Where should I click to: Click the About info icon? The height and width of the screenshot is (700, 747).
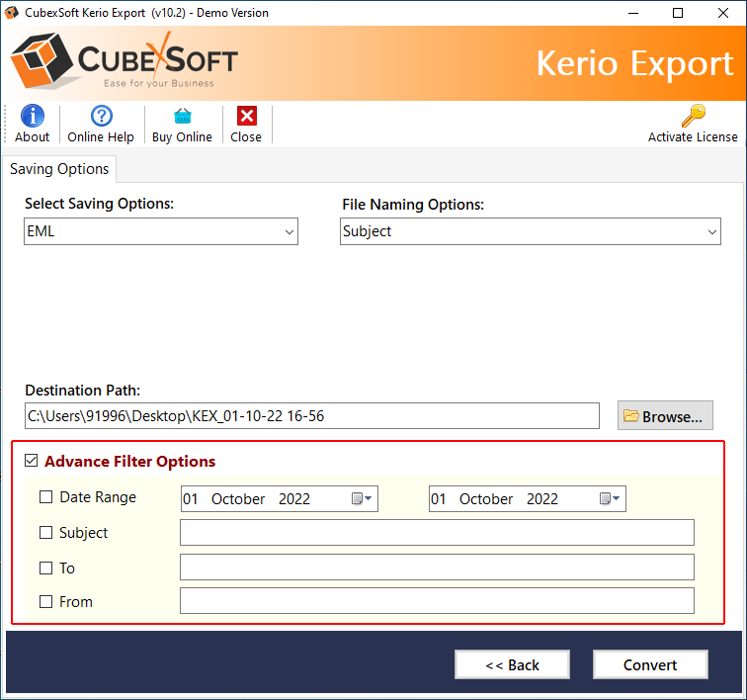[x=32, y=117]
